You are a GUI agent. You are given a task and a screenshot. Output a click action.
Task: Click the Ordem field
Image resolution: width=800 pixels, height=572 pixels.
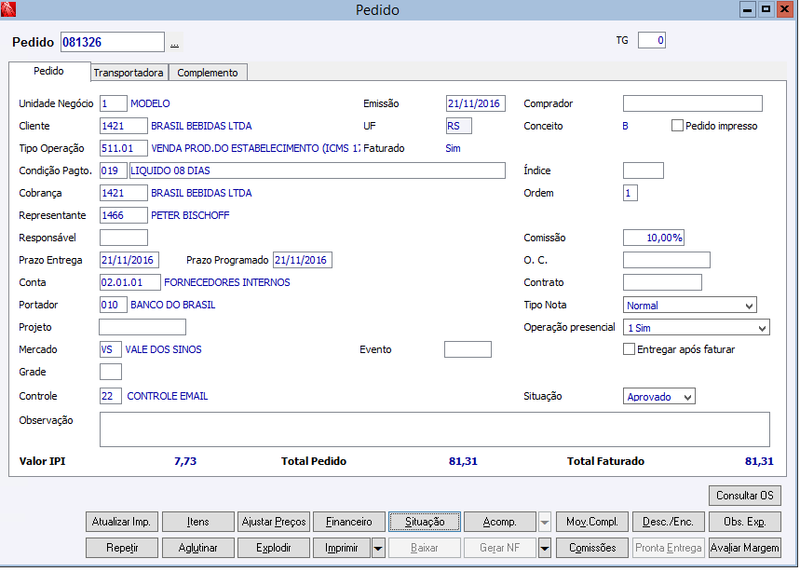pyautogui.click(x=630, y=193)
